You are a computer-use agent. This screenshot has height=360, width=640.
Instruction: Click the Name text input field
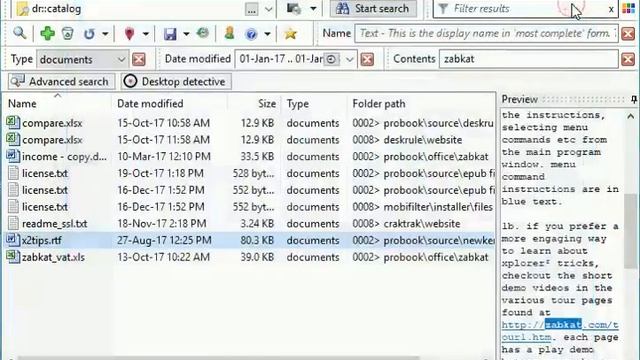tap(487, 33)
